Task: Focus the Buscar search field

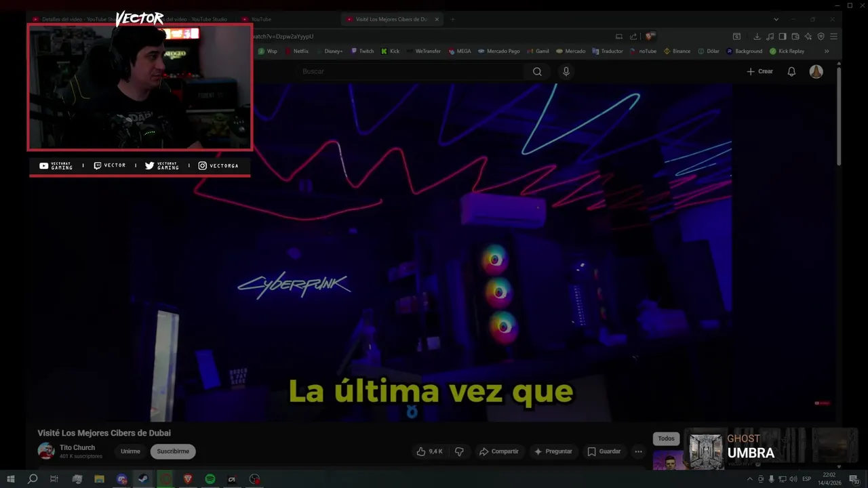Action: 408,71
